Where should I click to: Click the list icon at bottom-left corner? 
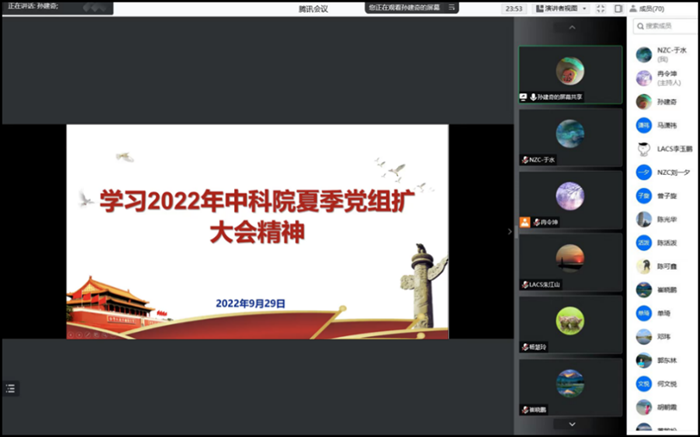click(x=11, y=388)
